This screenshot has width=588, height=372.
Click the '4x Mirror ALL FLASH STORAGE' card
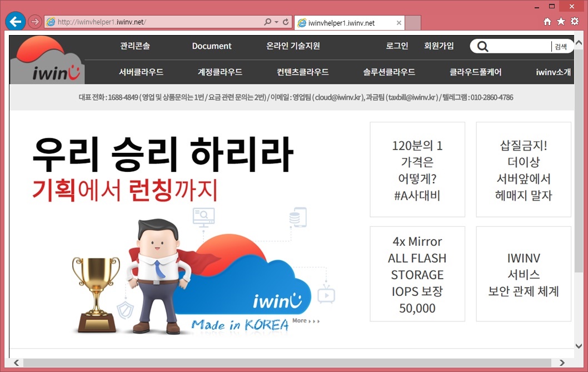(417, 274)
